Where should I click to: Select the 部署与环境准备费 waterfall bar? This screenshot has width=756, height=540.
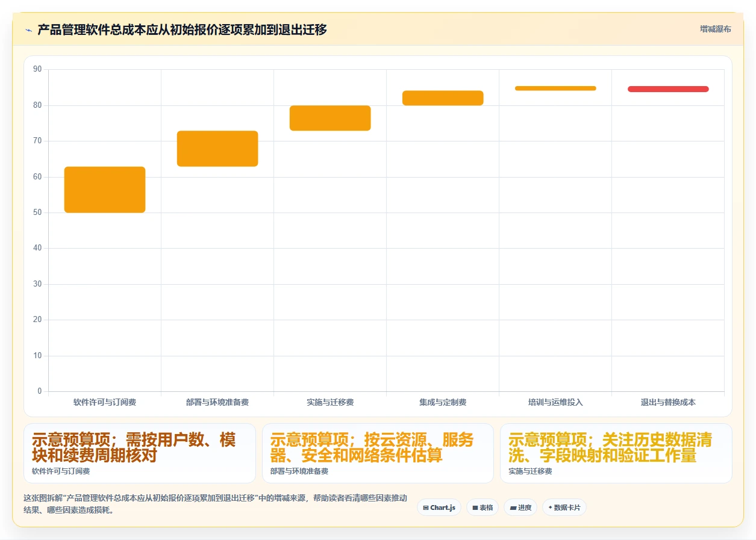217,149
